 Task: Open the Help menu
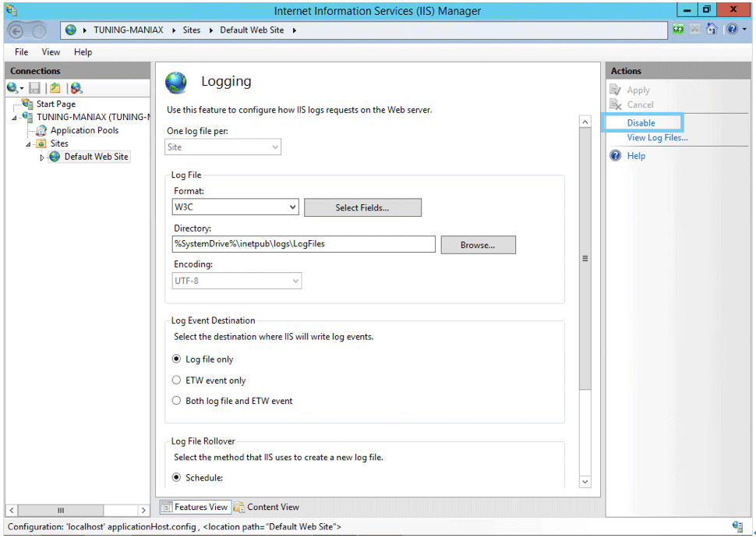point(83,52)
